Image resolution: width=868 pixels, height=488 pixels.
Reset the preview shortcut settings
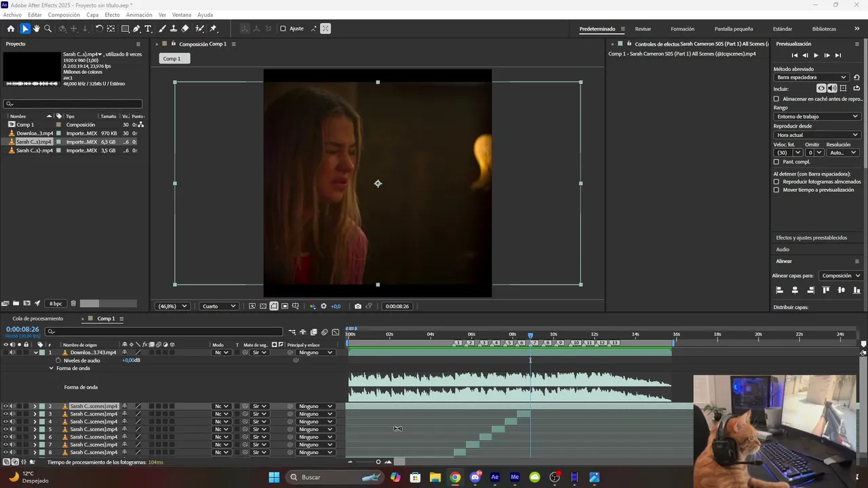pos(856,77)
